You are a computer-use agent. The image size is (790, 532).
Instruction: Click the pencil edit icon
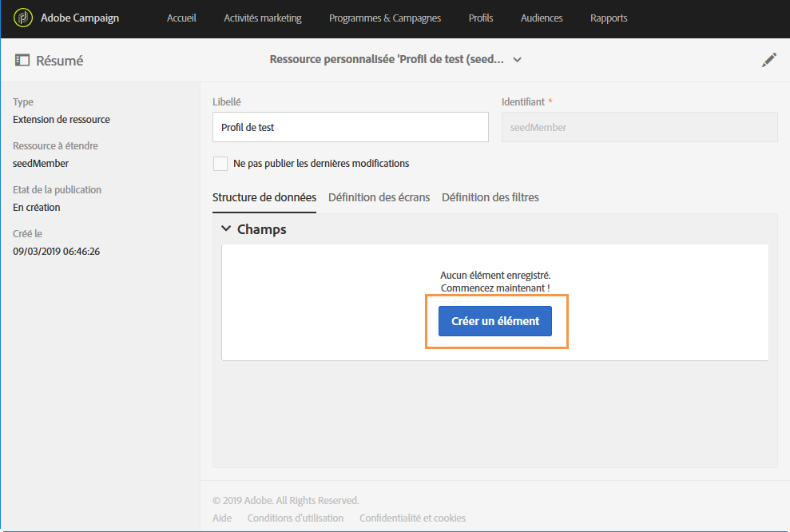[769, 60]
